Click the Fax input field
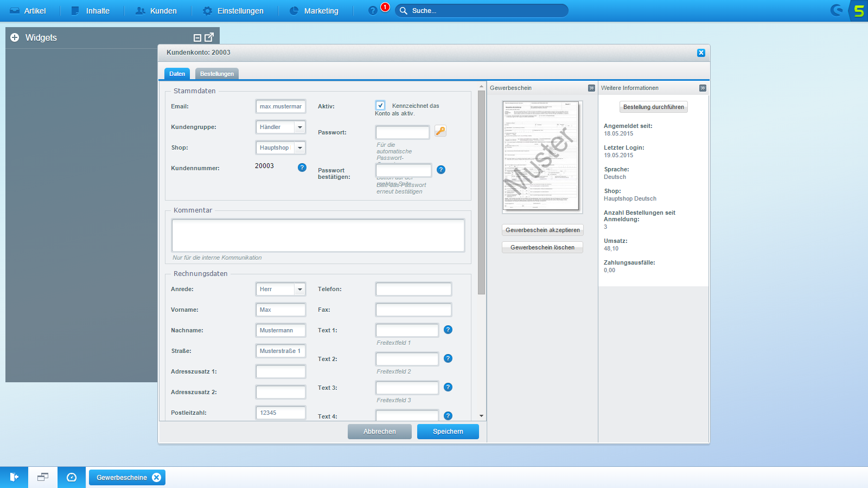 tap(413, 310)
